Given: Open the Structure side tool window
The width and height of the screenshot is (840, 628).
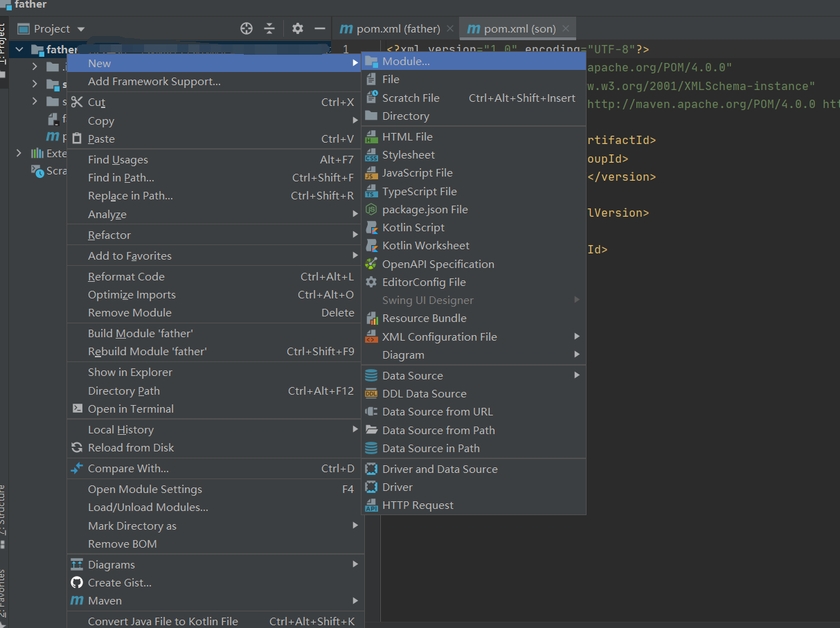Looking at the screenshot, I should (3, 511).
